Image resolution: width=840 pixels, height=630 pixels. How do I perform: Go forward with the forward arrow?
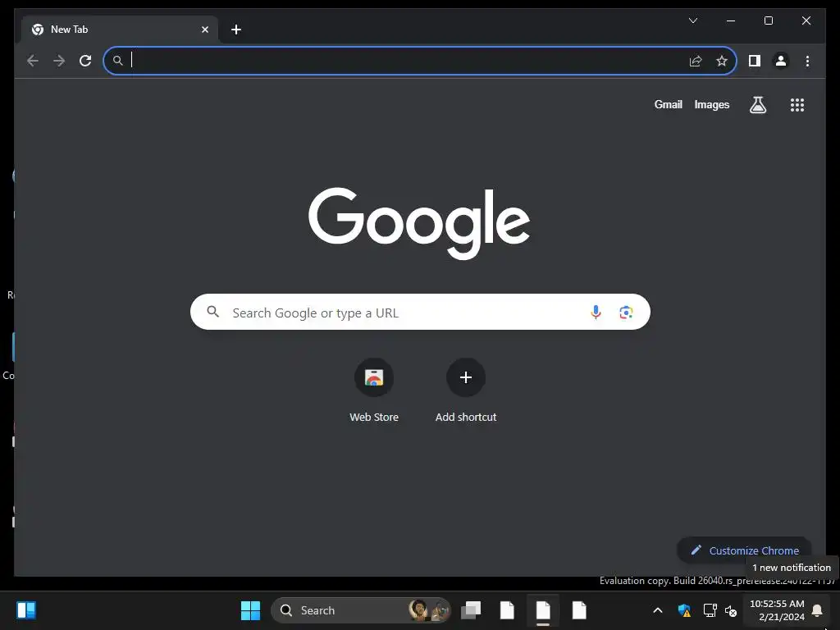[x=59, y=61]
